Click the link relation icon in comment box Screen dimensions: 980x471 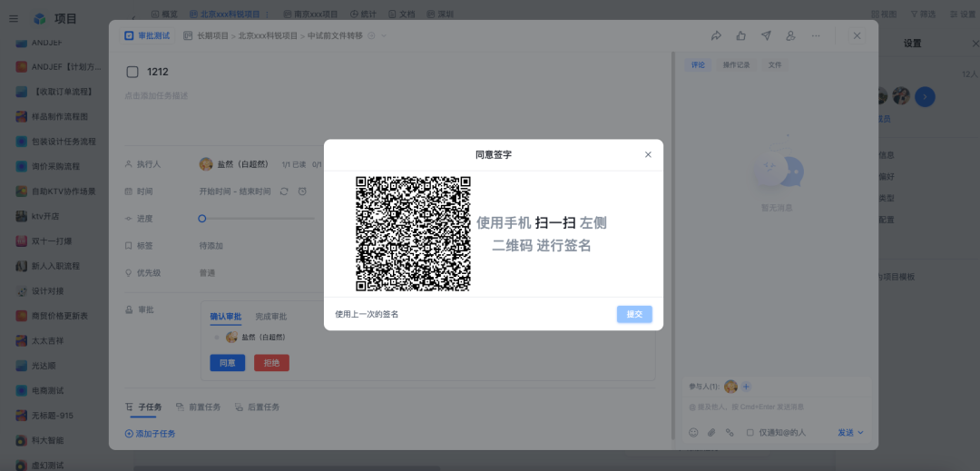click(730, 432)
